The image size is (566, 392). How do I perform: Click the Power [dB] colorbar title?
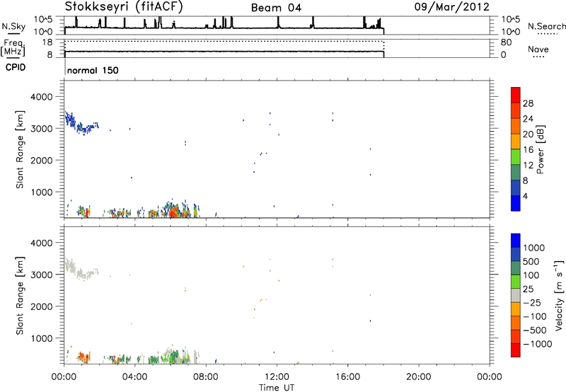[x=540, y=149]
